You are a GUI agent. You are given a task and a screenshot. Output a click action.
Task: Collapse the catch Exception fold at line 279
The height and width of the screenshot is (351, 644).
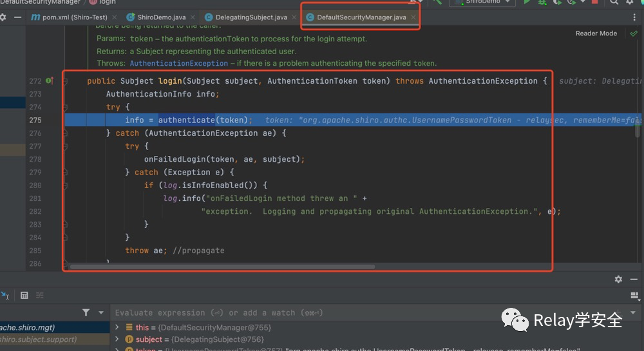tap(65, 173)
